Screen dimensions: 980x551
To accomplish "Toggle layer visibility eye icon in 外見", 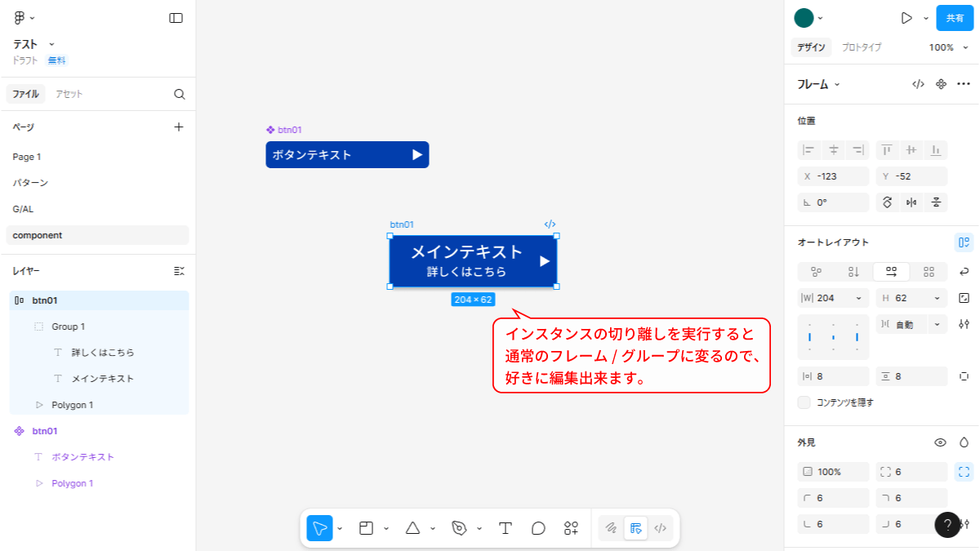I will (x=940, y=442).
